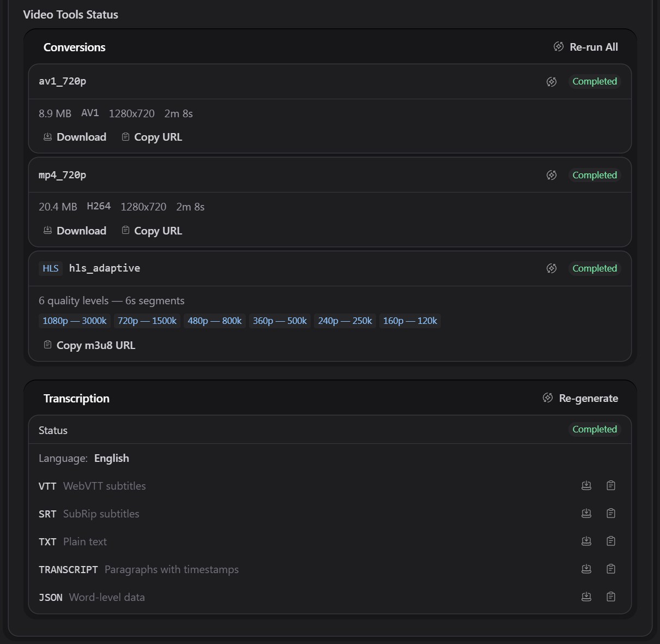Download the TRANSCRIPT with timestamps
The width and height of the screenshot is (660, 644).
coord(586,569)
